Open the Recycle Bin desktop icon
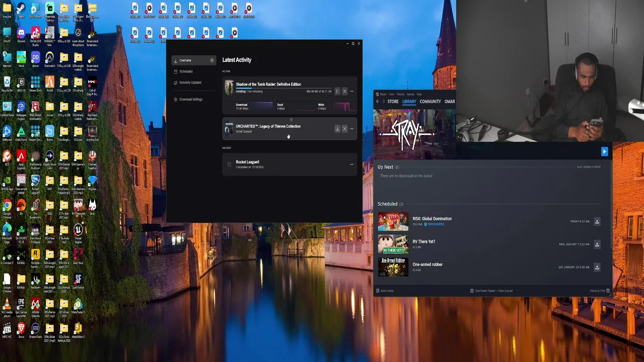 pyautogui.click(x=7, y=84)
